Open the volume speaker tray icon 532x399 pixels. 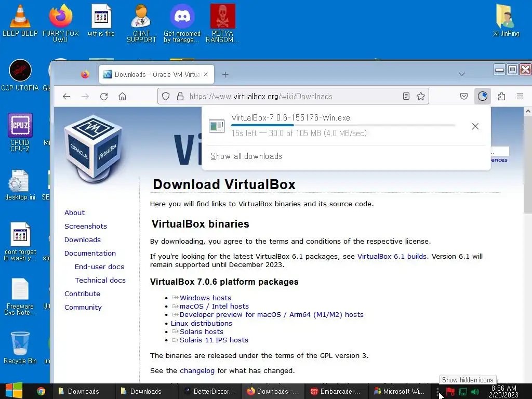click(x=475, y=392)
